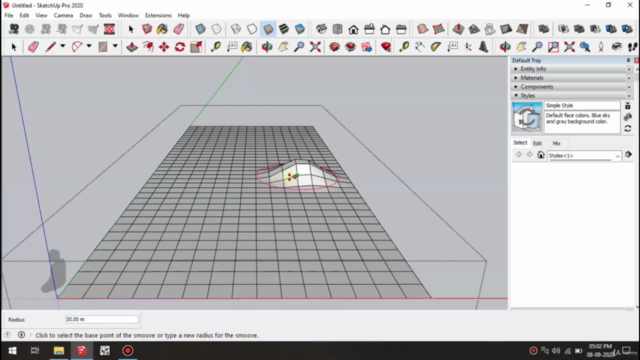
Task: Switch to Hidden Line face style
Action: point(252,29)
